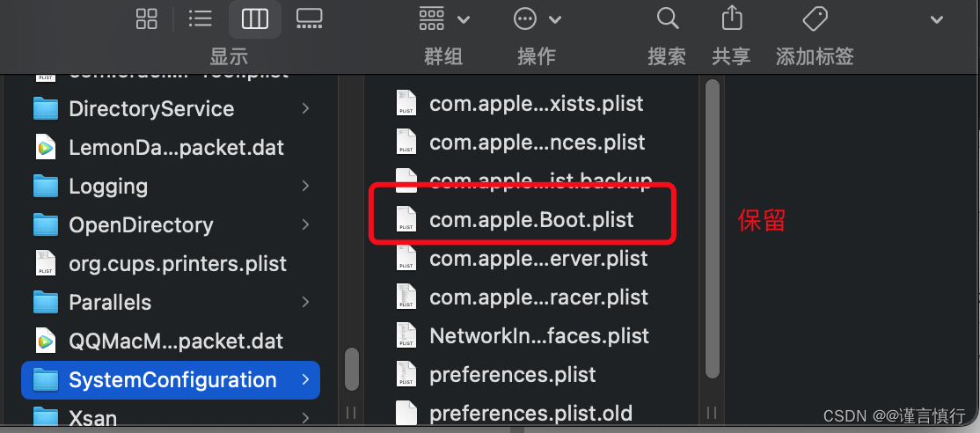This screenshot has width=980, height=433.
Task: Expand the DirectoryService folder chevron
Action: point(305,109)
